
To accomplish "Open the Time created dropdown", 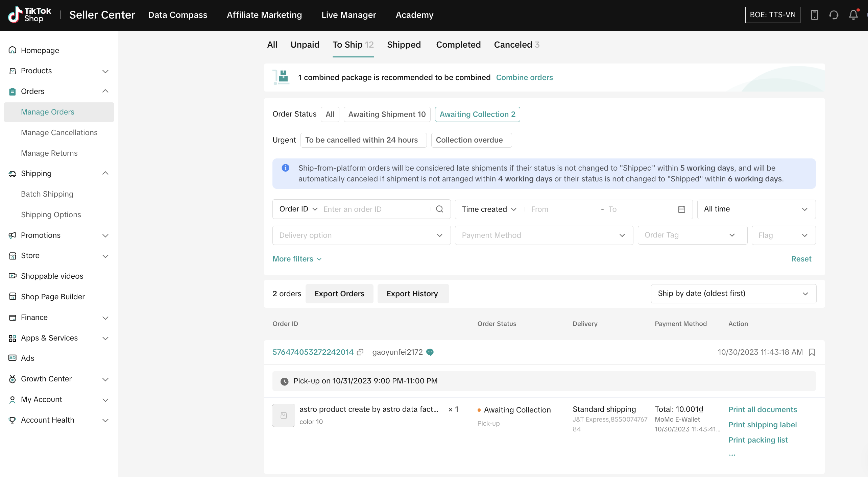I will pyautogui.click(x=489, y=209).
